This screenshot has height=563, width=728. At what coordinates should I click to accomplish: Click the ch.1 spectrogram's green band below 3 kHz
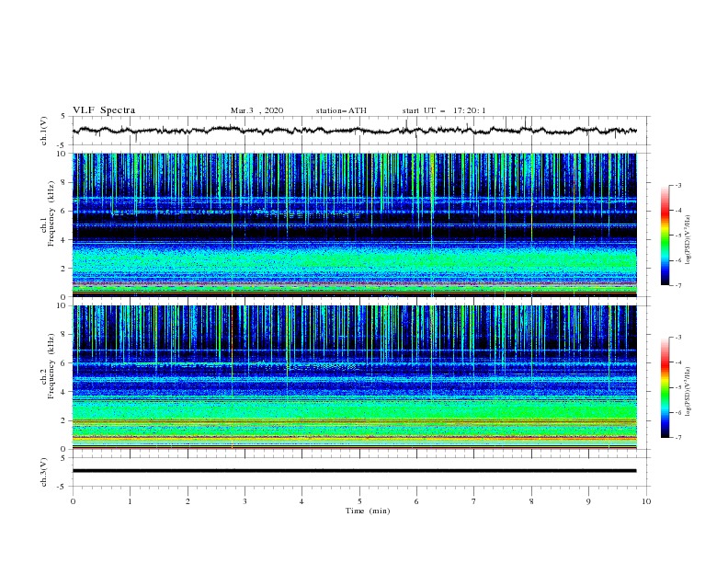[354, 260]
